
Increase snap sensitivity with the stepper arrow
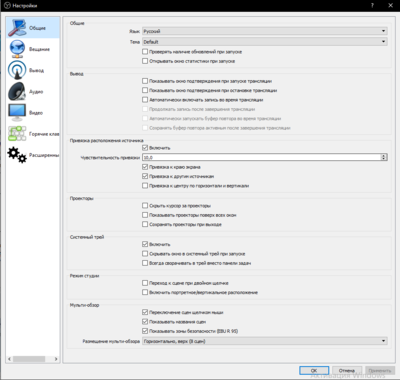coord(384,156)
